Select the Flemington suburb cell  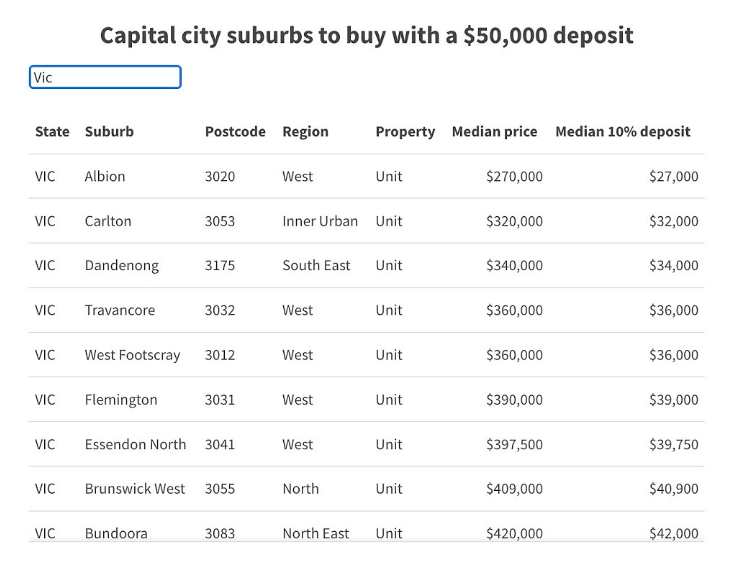(x=121, y=400)
